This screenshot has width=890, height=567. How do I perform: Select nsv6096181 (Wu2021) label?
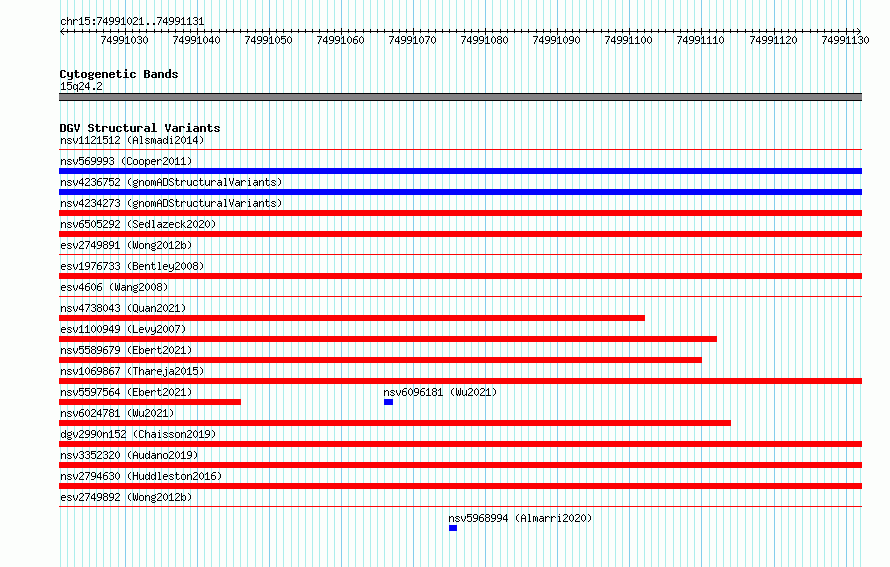coord(440,392)
